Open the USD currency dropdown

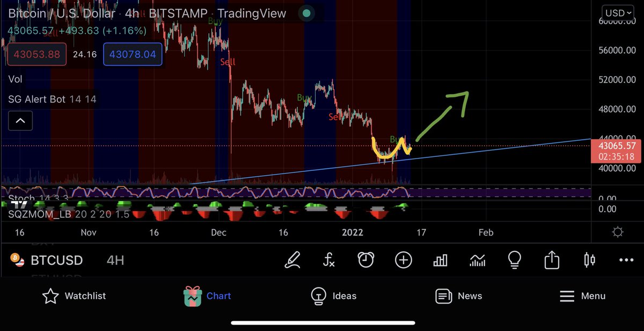pos(618,13)
